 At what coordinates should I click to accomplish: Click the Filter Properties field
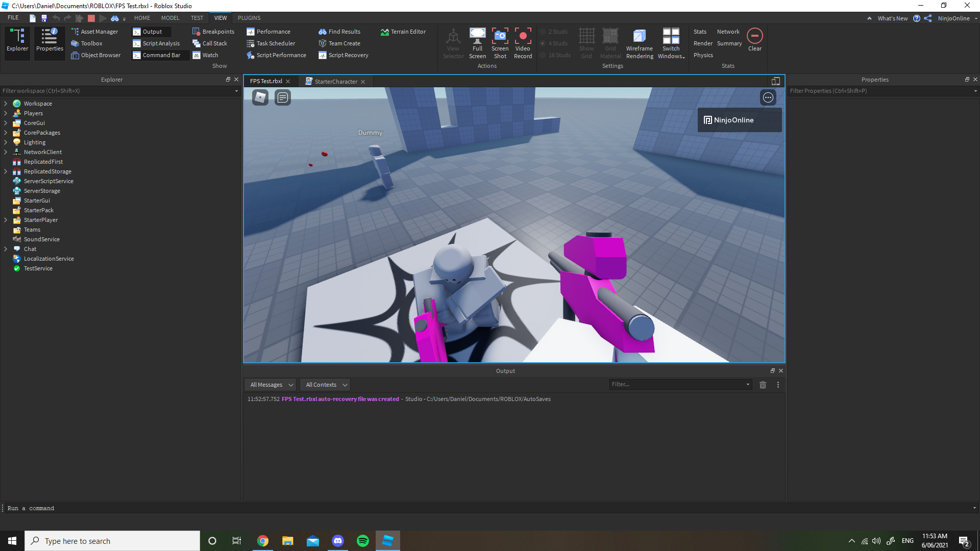883,91
